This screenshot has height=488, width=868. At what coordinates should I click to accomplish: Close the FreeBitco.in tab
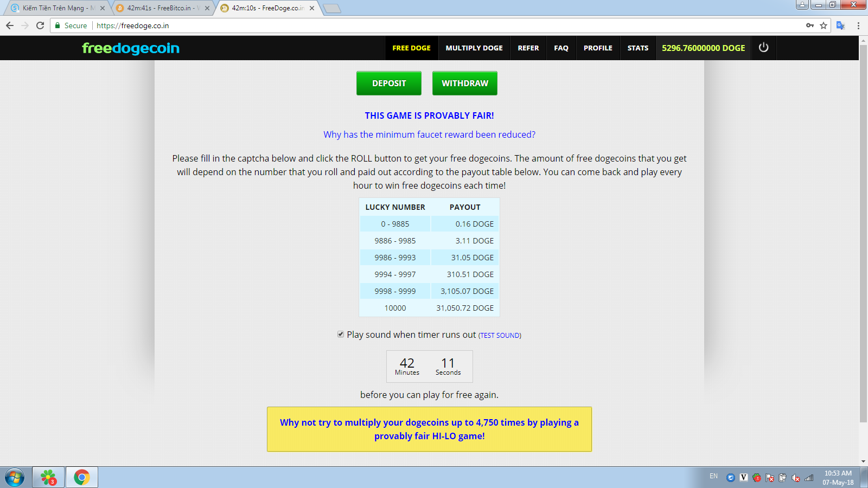point(207,8)
